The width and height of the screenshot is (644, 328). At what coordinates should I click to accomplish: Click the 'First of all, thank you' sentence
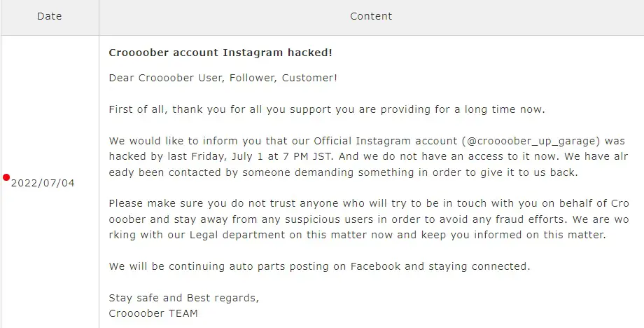click(x=327, y=110)
